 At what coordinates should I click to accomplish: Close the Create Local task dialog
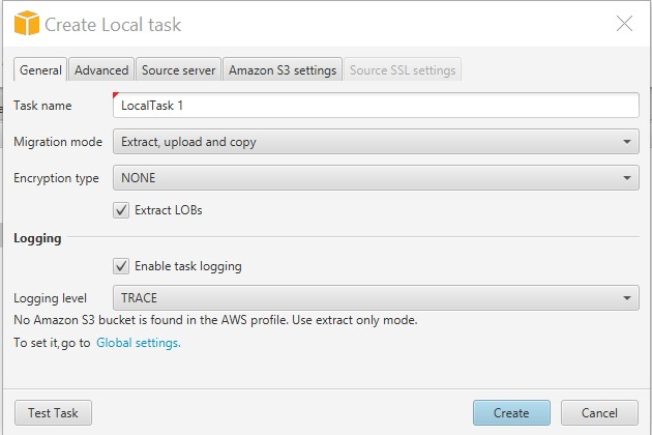click(624, 24)
